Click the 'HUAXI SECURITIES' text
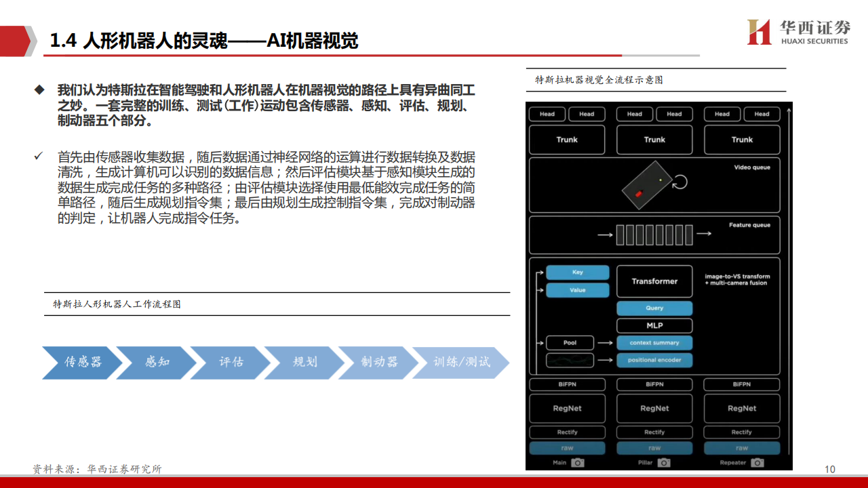 pyautogui.click(x=814, y=41)
